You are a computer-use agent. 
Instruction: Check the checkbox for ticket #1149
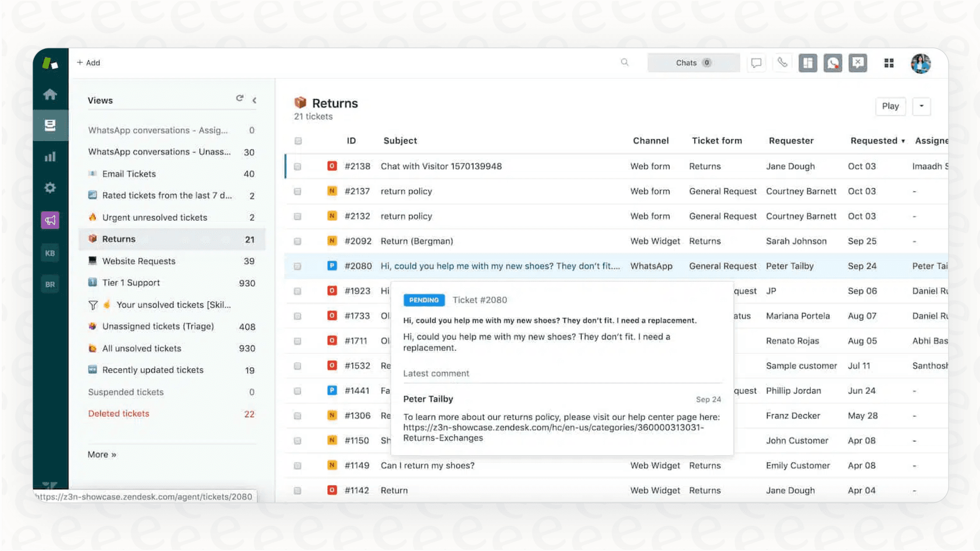tap(298, 465)
